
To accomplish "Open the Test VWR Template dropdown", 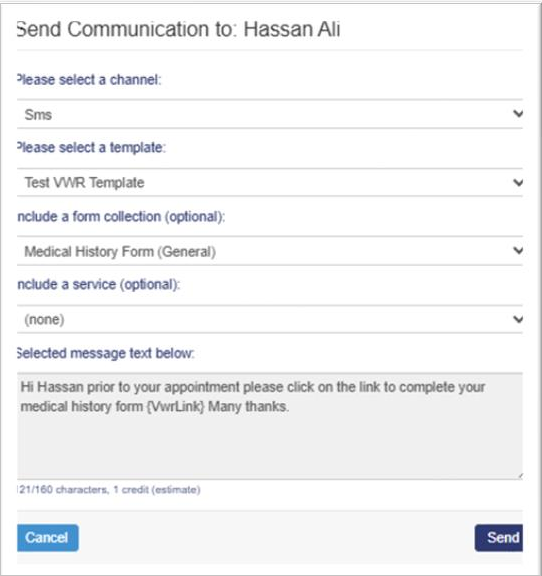I will [x=270, y=183].
